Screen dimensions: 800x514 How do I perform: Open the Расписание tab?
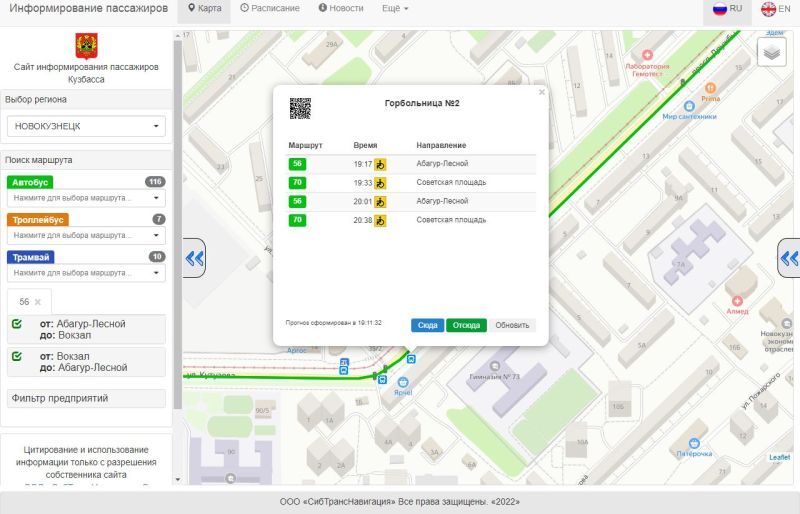pyautogui.click(x=270, y=8)
